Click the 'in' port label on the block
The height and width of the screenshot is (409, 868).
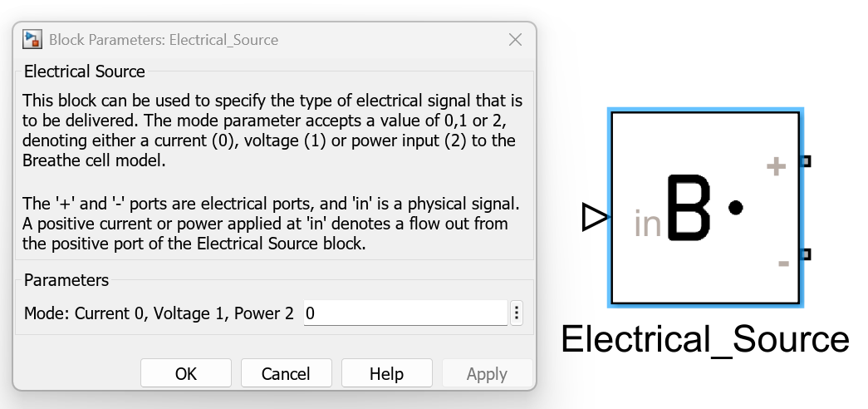(x=647, y=224)
